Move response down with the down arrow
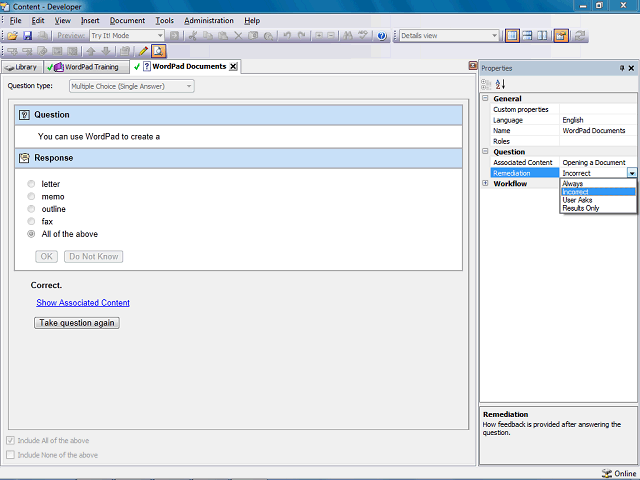Screen dimensions: 640x480 [106, 51]
